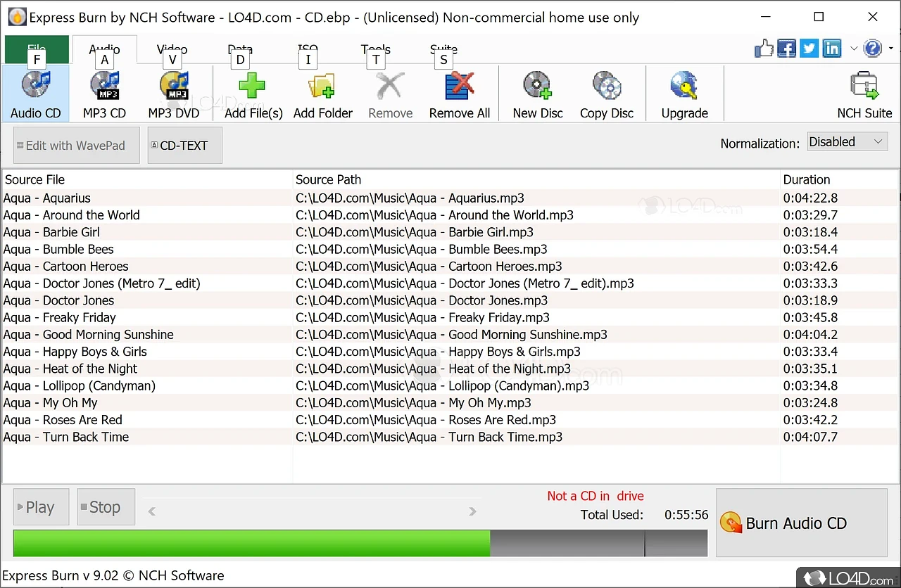Viewport: 901px width, 588px height.
Task: Expand the social sharing dropdown chevron
Action: 853,49
